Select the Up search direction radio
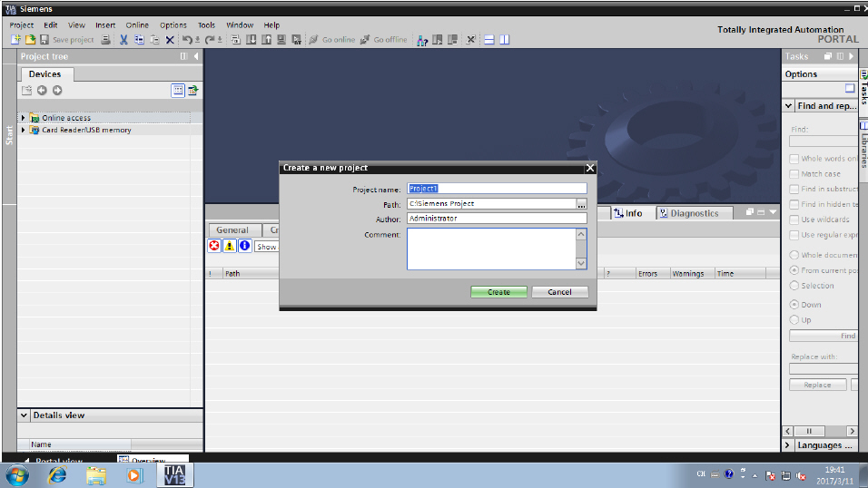This screenshot has height=488, width=868. [794, 320]
